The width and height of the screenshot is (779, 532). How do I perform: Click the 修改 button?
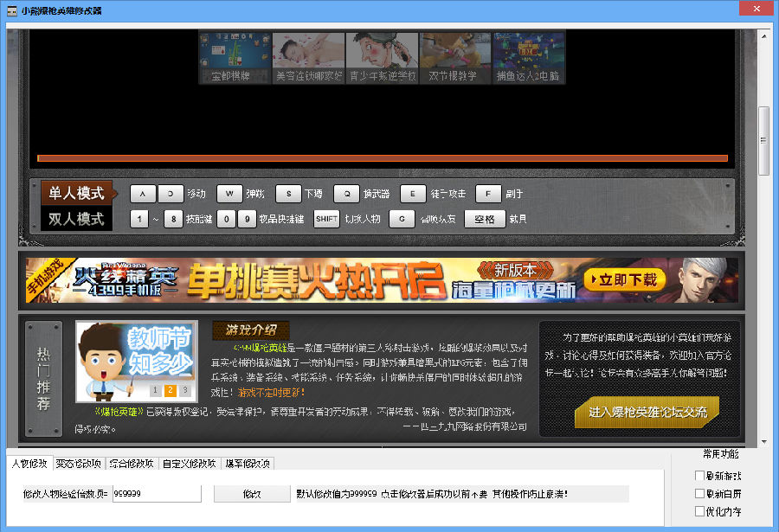251,494
